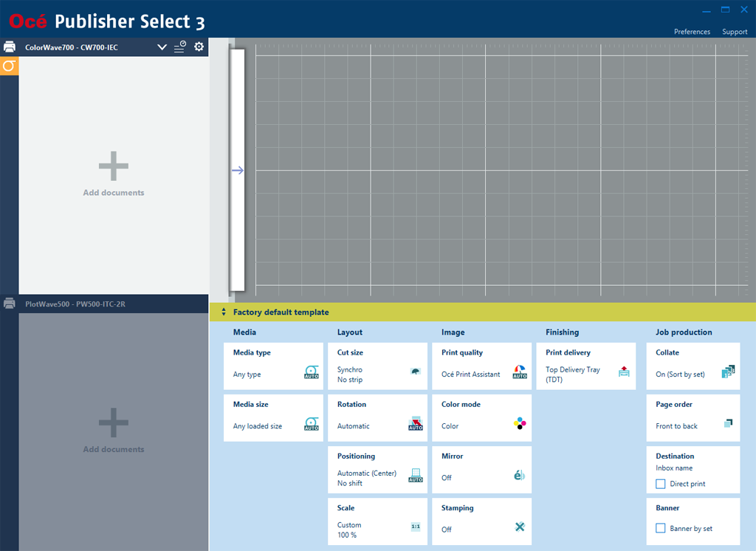This screenshot has height=551, width=756.
Task: Click the Job production column heading
Action: 684,332
